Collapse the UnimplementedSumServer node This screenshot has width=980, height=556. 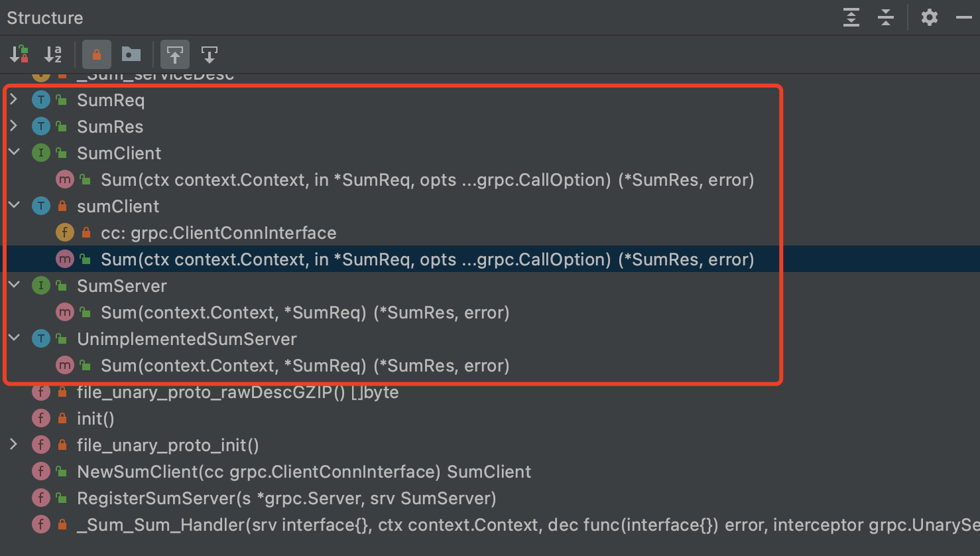[14, 338]
